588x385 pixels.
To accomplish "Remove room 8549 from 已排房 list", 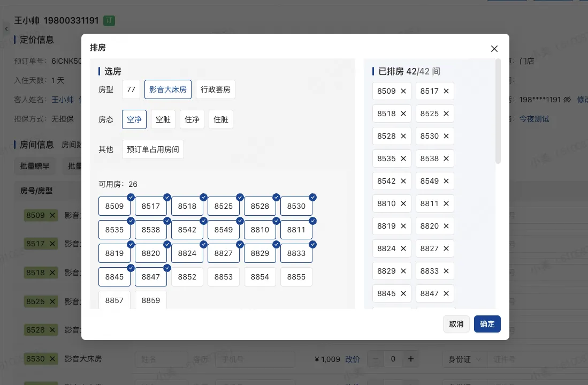I will 446,181.
